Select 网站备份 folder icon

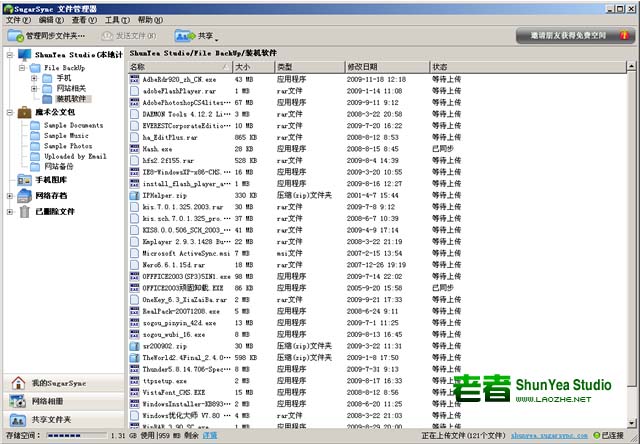click(x=35, y=166)
